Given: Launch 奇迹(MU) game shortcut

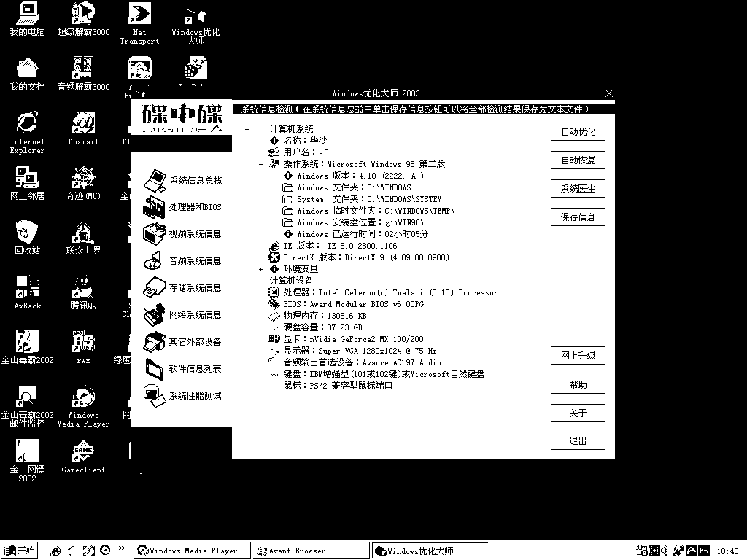Looking at the screenshot, I should (x=83, y=183).
